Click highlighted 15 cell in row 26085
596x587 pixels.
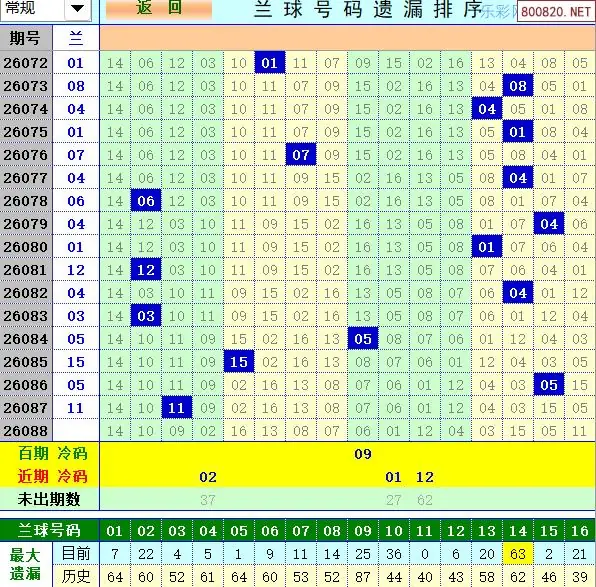(239, 362)
